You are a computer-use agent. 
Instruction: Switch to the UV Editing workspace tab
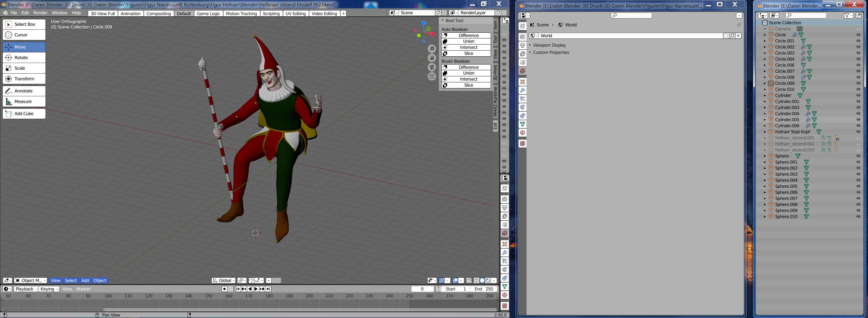[x=295, y=13]
